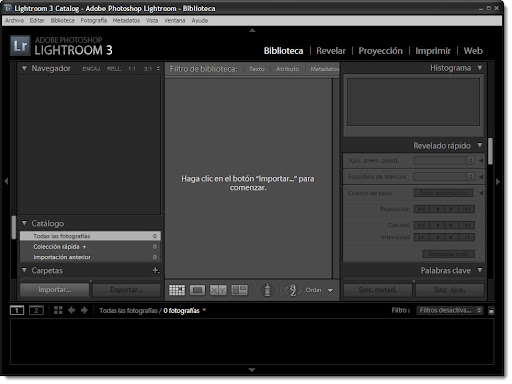Click second window display button 2
The height and width of the screenshot is (384, 512).
(x=36, y=310)
